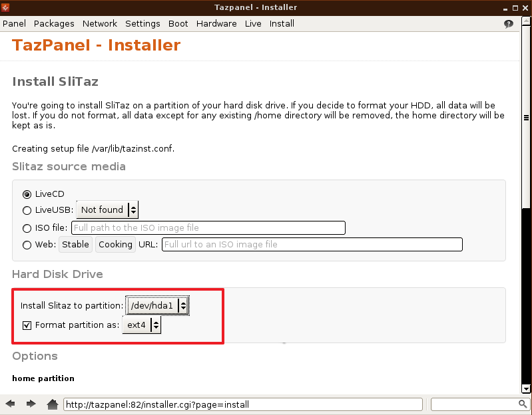Viewport: 532px width, 415px height.
Task: Click the 'home partition' label
Action: point(43,378)
